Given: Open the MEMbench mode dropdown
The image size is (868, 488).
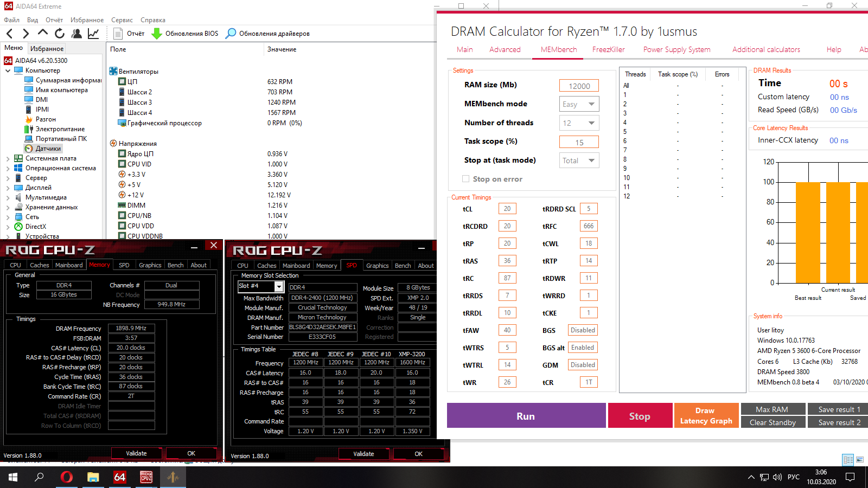Looking at the screenshot, I should coord(579,104).
